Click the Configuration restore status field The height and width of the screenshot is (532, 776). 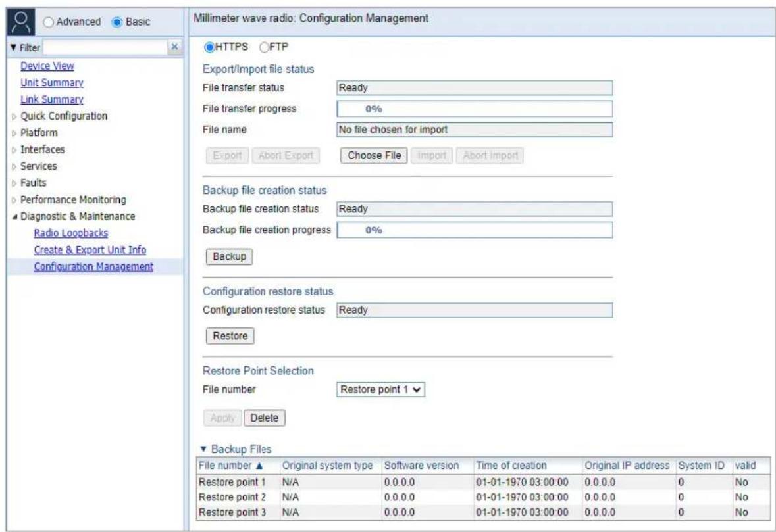tap(475, 310)
